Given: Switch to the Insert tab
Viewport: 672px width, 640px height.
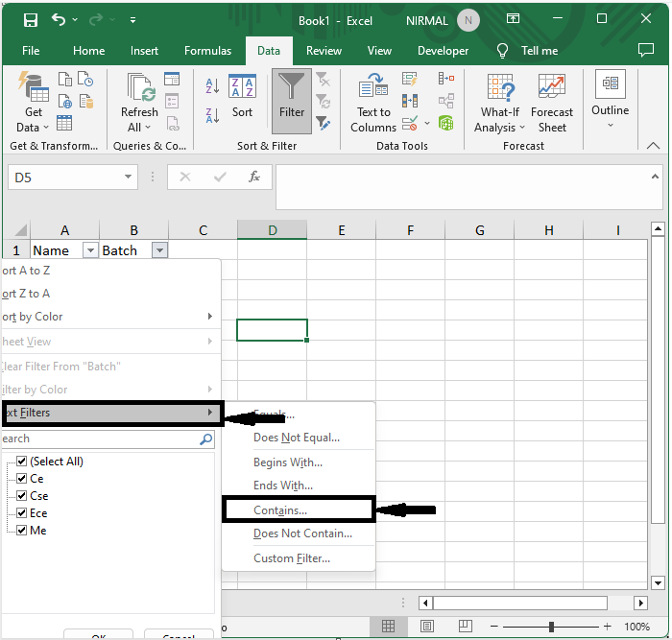Looking at the screenshot, I should 144,51.
